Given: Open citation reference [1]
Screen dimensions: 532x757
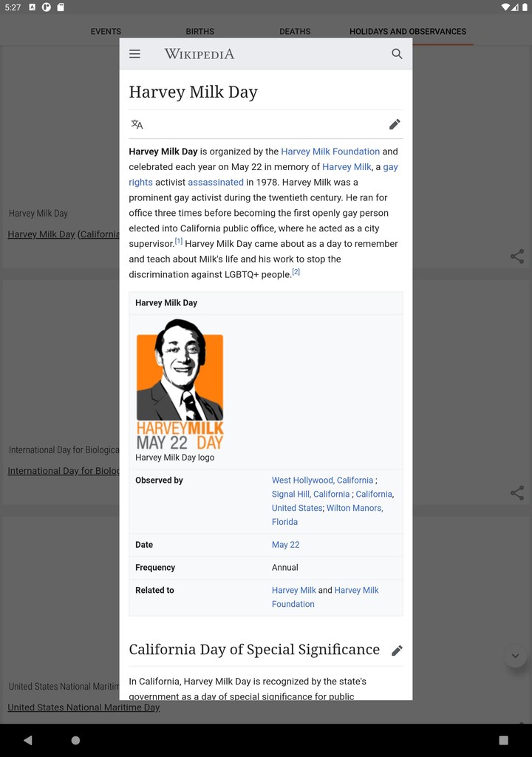Looking at the screenshot, I should 179,241.
